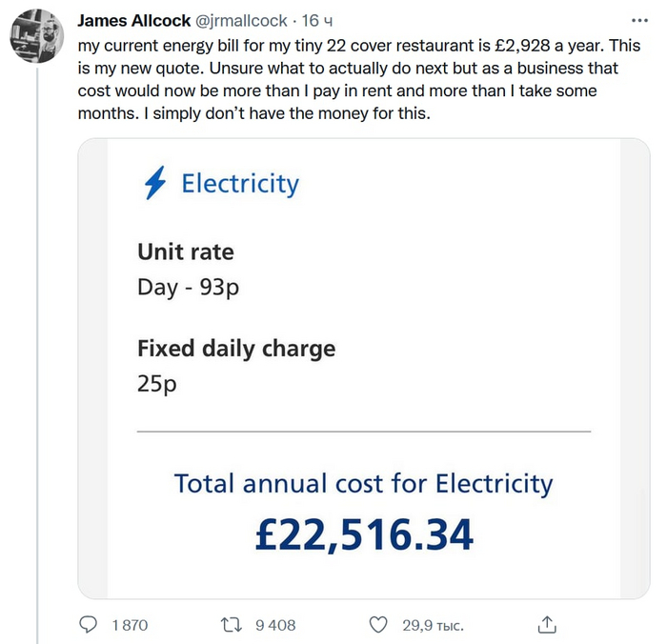667x644 pixels.
Task: Click the blue lightning bolt icon
Action: [154, 183]
